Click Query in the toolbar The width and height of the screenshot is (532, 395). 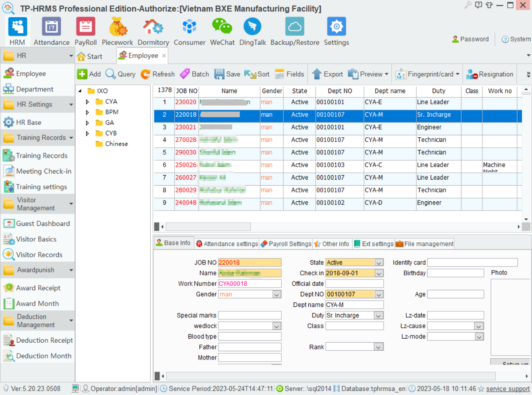(121, 74)
